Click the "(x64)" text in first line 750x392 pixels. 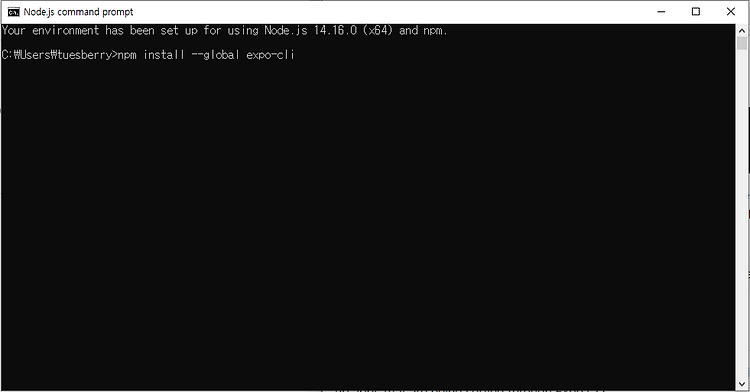(x=378, y=30)
